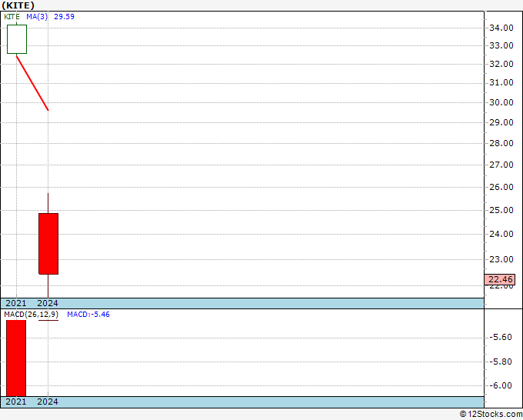Click the 25.00 price axis label
Screen dimensions: 523x420
click(501, 210)
